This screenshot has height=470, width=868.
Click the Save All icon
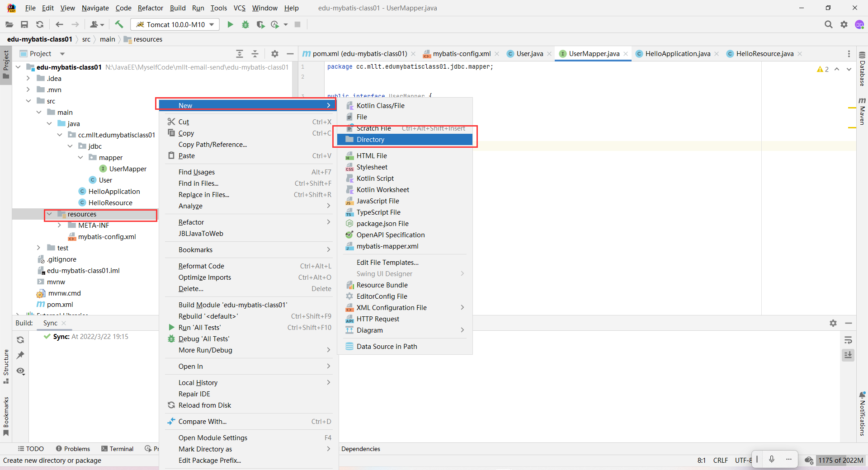point(24,24)
